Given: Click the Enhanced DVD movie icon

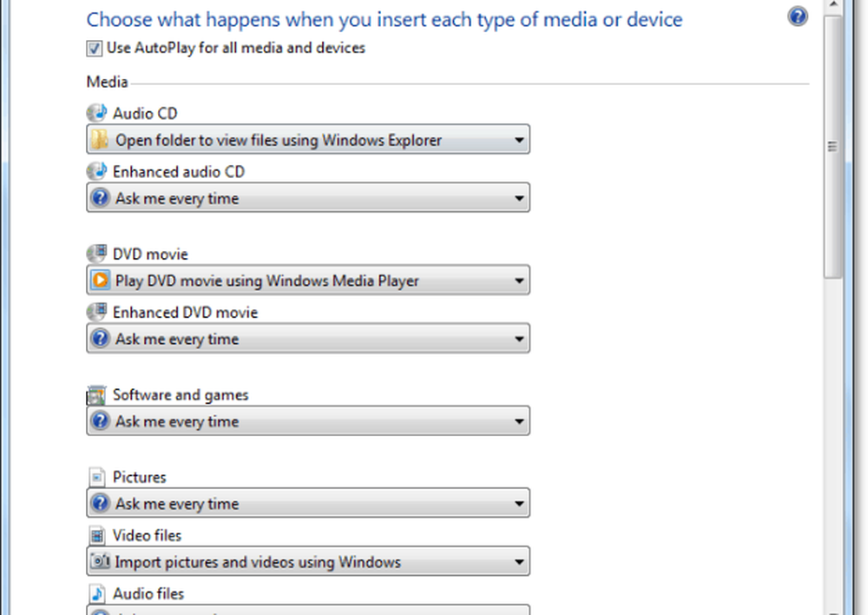Looking at the screenshot, I should 96,312.
